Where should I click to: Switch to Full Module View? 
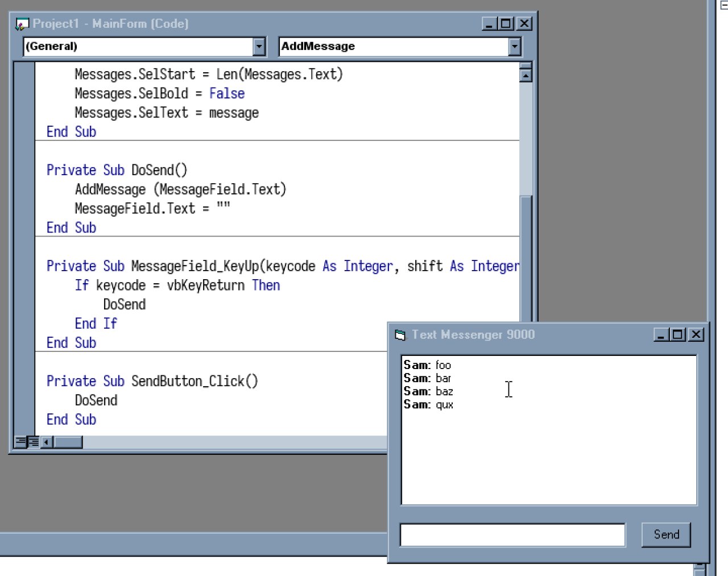pyautogui.click(x=34, y=442)
